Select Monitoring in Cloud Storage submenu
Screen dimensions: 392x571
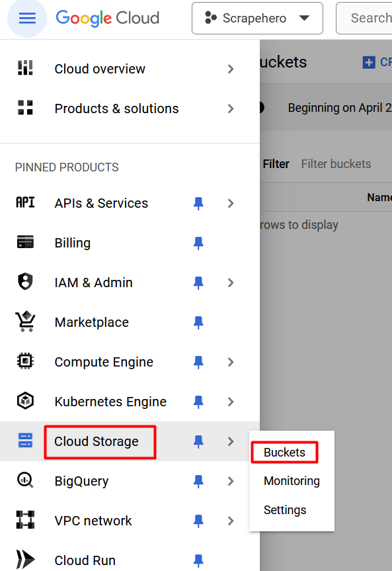292,481
